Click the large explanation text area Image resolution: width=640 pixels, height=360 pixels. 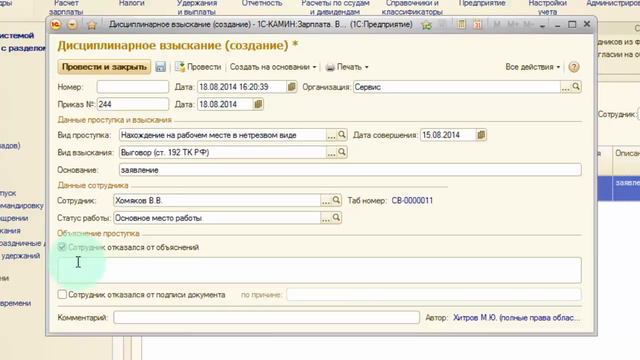point(320,270)
